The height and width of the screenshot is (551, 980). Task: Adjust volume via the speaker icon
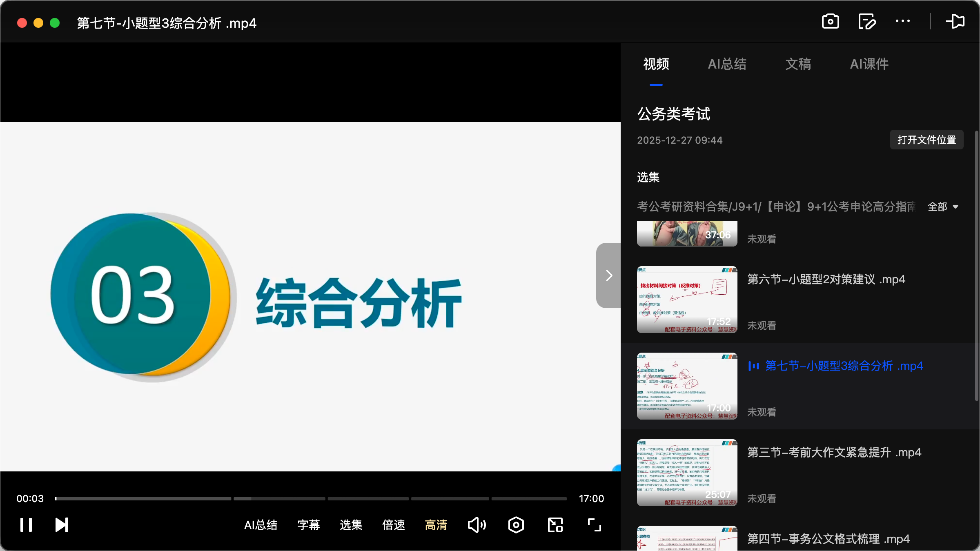pyautogui.click(x=477, y=525)
